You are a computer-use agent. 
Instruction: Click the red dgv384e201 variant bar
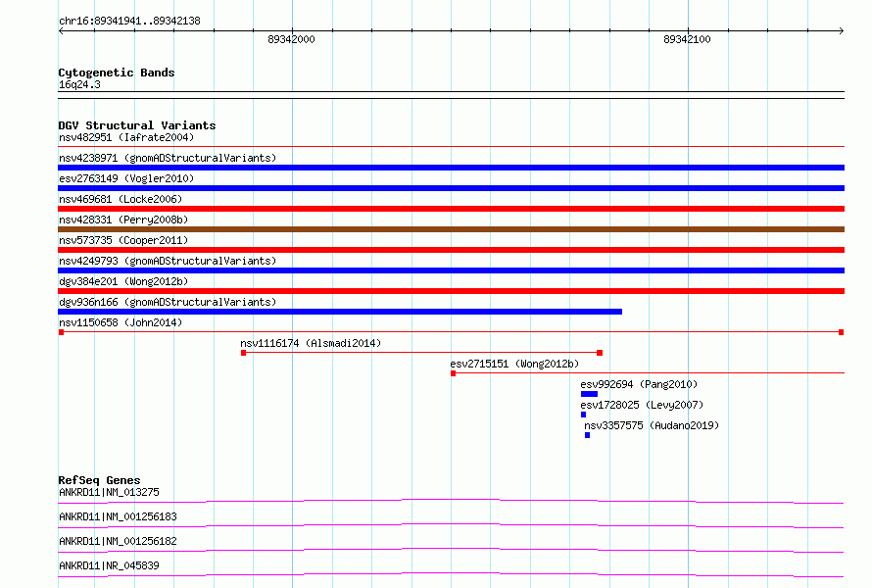coord(451,291)
